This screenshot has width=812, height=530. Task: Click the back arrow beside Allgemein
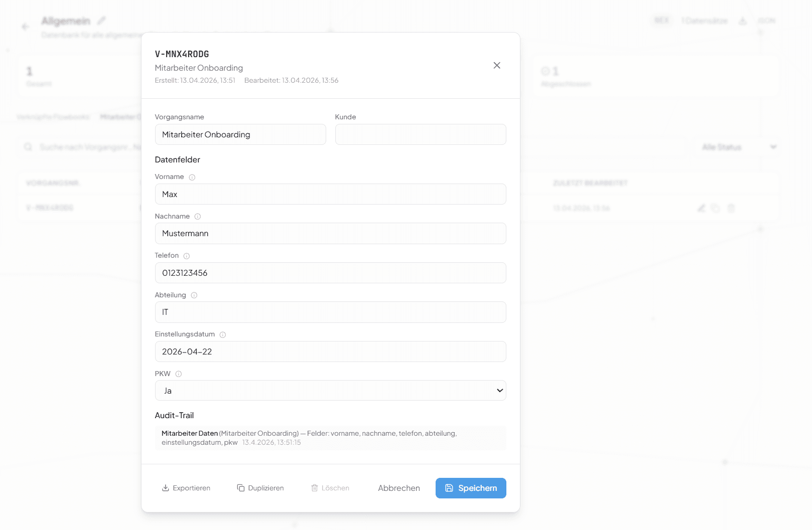pyautogui.click(x=26, y=27)
